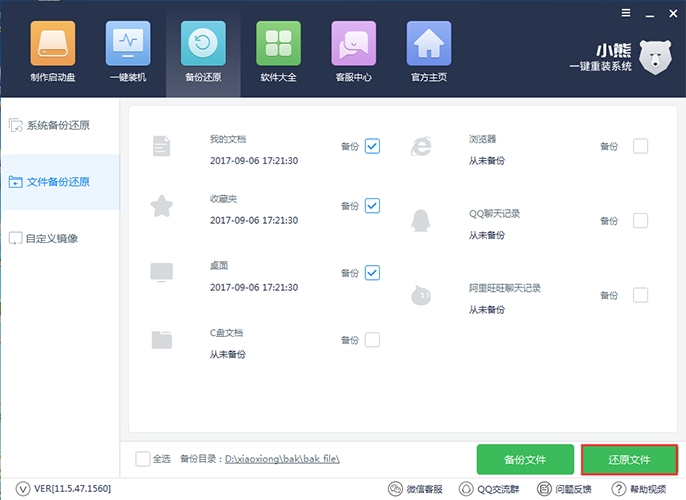Close the 小熊 window

tap(673, 14)
